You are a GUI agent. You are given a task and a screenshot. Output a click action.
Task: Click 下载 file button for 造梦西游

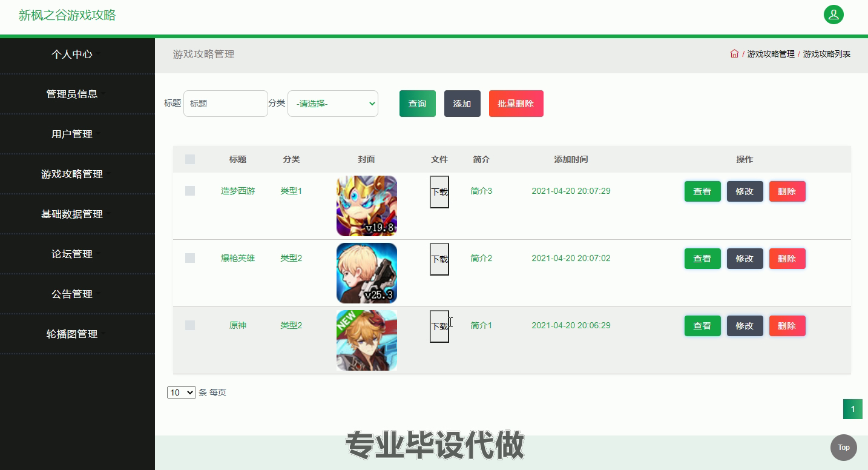(x=439, y=192)
